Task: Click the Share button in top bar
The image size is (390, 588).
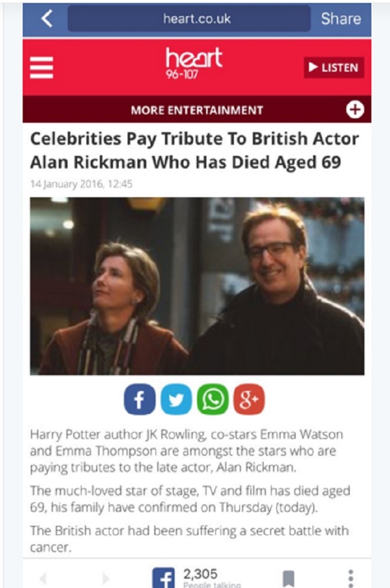Action: tap(341, 19)
